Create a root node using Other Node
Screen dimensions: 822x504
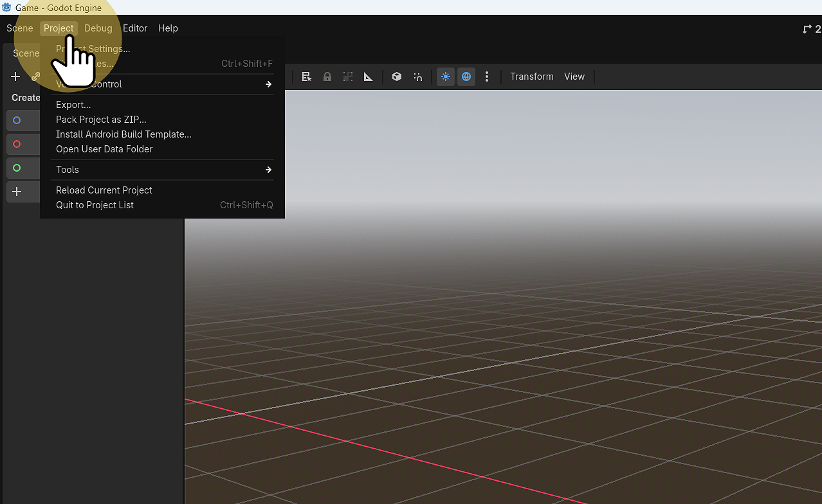coord(17,192)
